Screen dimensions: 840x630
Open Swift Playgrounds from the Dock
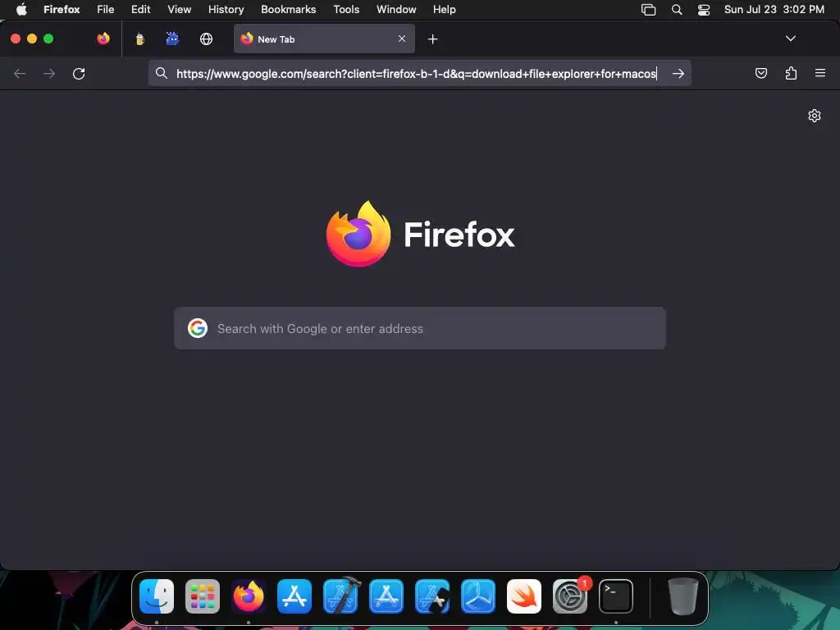(x=524, y=596)
